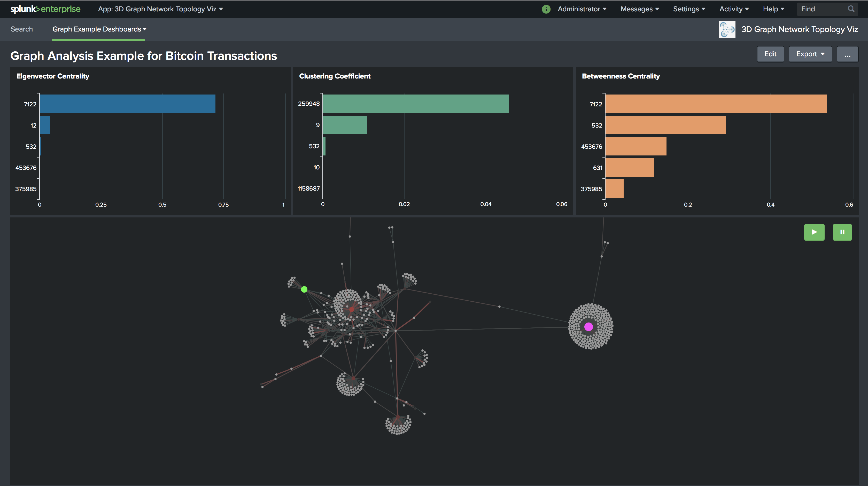Expand the Administrator menu
This screenshot has height=486, width=868.
pos(582,9)
